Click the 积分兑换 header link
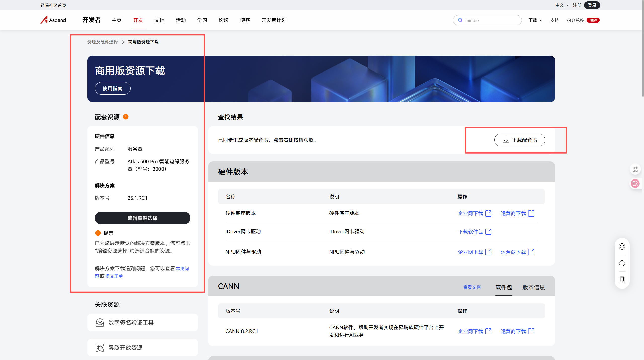The image size is (644, 360). [x=575, y=20]
